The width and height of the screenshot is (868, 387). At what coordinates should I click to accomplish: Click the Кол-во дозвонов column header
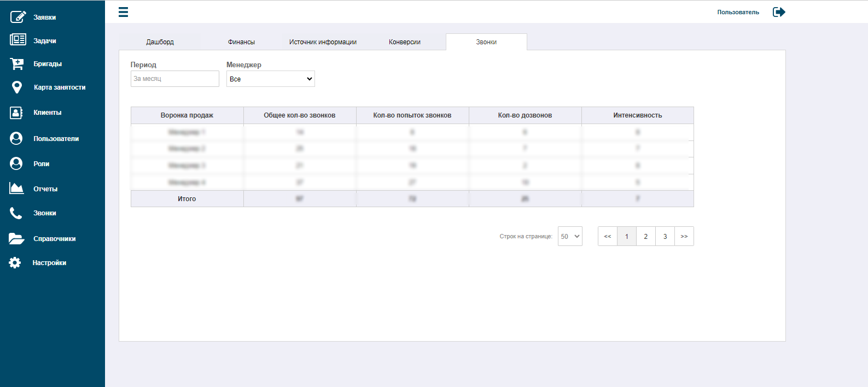coord(525,115)
